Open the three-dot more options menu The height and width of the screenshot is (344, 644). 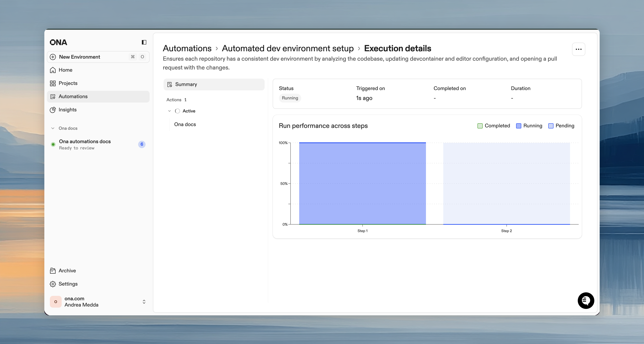pyautogui.click(x=578, y=49)
